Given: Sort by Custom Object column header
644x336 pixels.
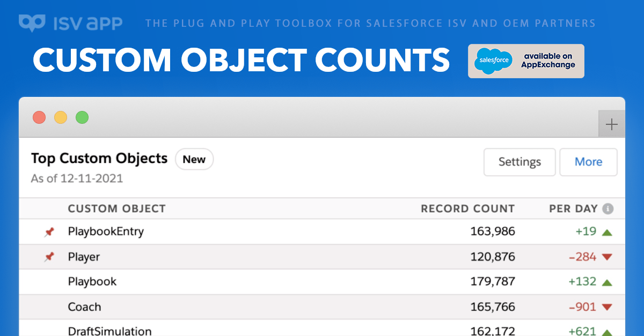Looking at the screenshot, I should tap(117, 208).
